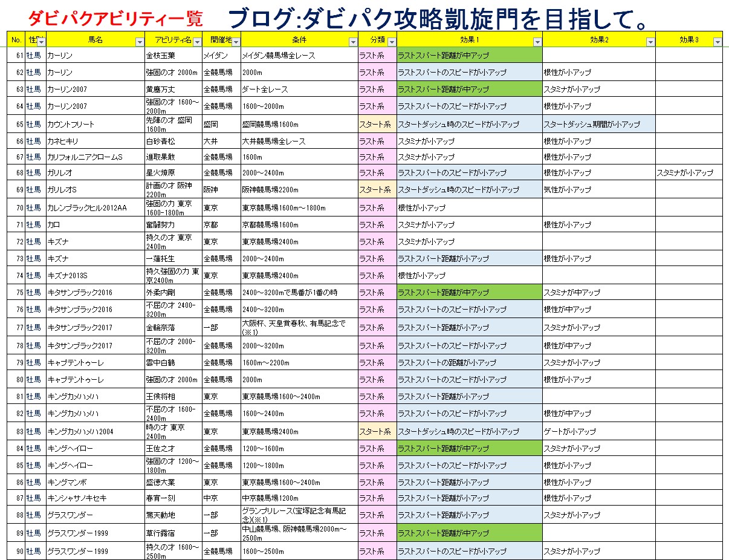This screenshot has height=560, width=729.
Task: Select the condition cell 阪神競馬場2200m
Action: 299,190
